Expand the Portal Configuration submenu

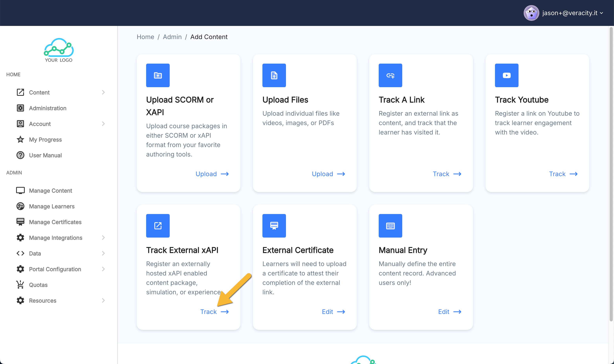pyautogui.click(x=103, y=269)
